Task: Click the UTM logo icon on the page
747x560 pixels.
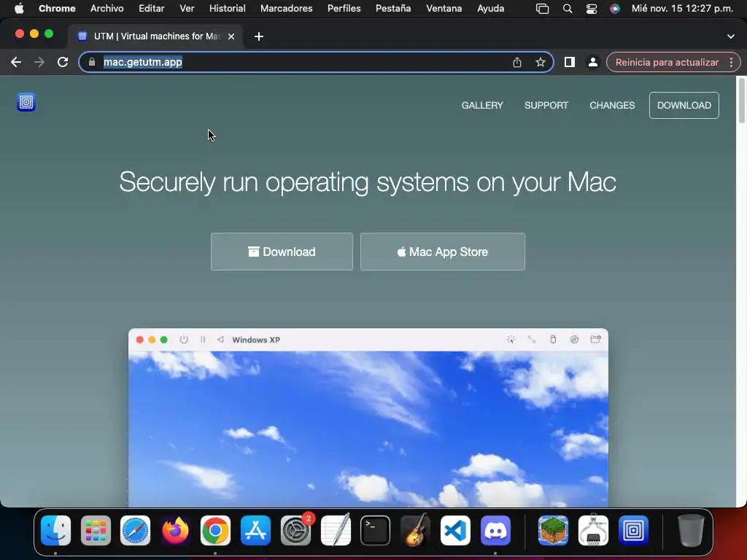Action: point(26,102)
